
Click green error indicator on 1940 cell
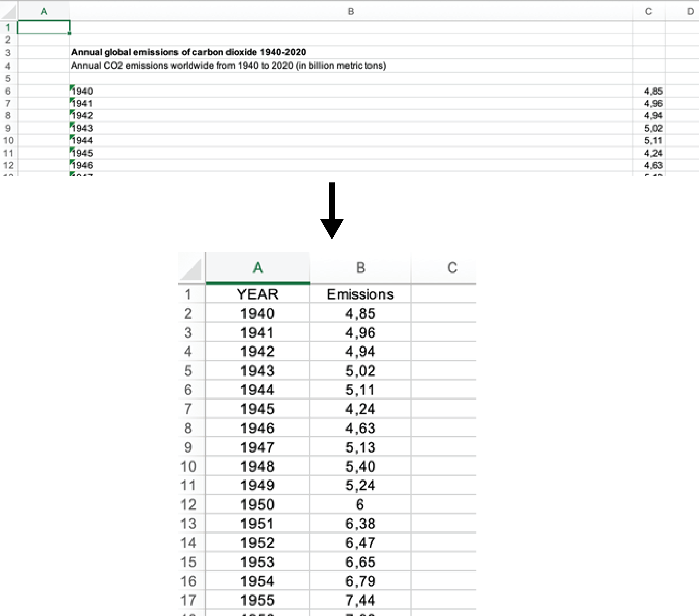[72, 87]
